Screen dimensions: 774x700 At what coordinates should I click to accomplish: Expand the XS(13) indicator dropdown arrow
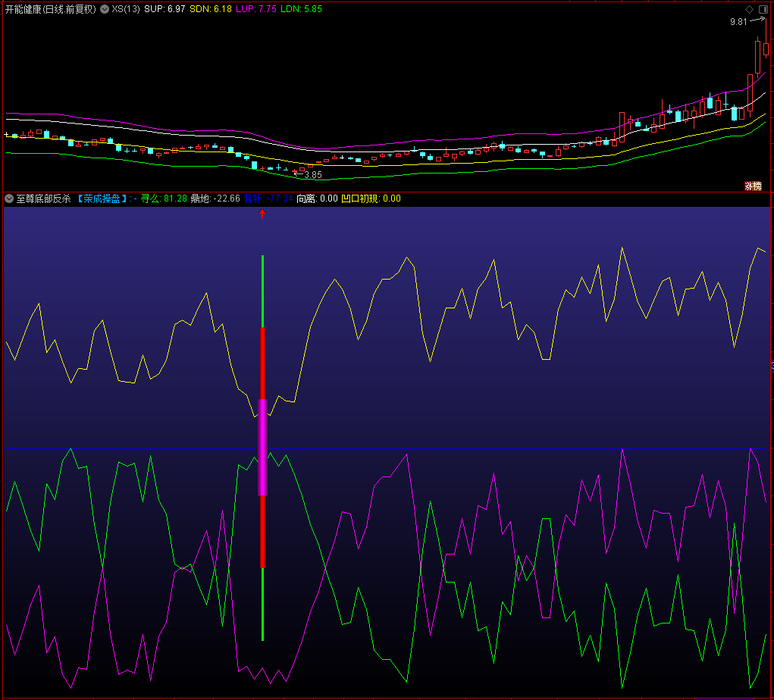[x=105, y=9]
